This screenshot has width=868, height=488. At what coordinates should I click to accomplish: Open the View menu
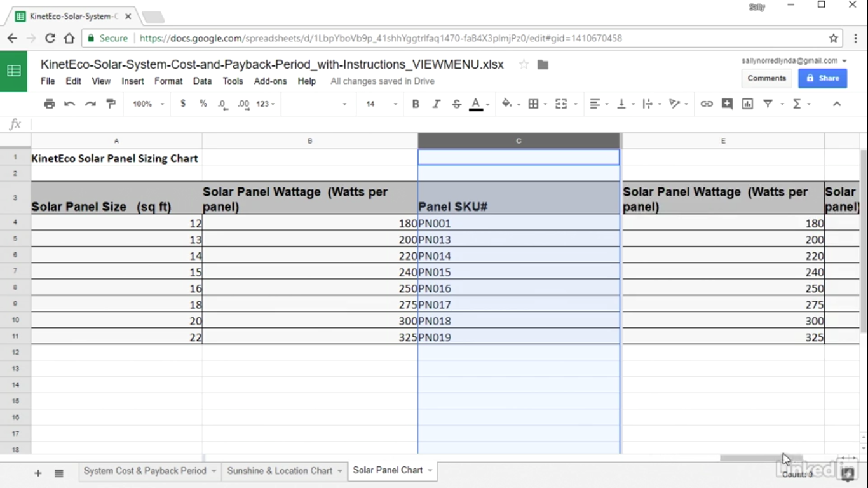[101, 81]
